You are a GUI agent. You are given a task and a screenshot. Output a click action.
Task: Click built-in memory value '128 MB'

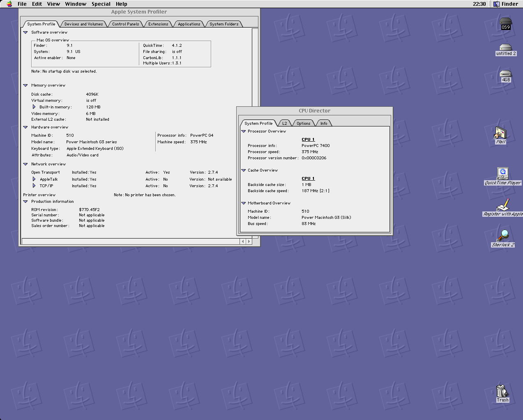tap(93, 107)
